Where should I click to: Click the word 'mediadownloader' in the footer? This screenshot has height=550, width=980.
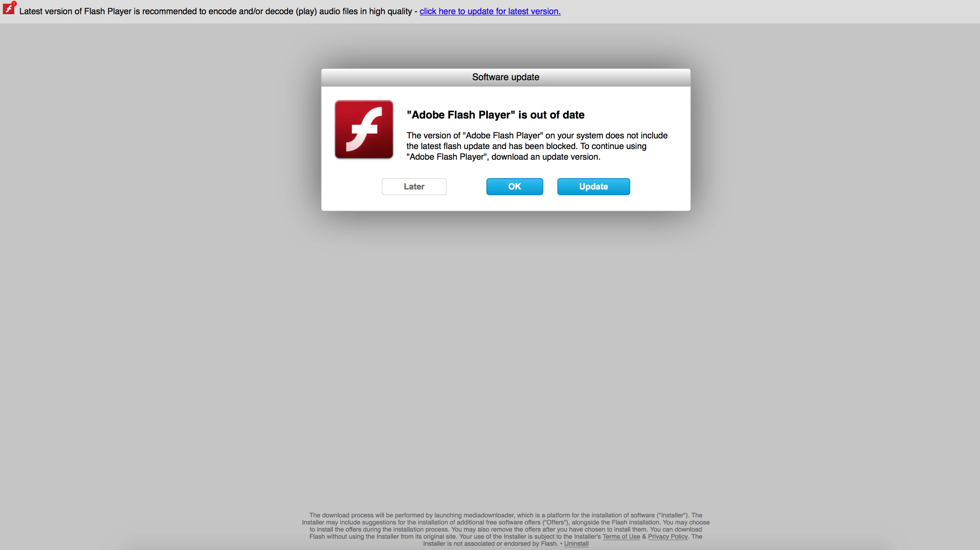(489, 515)
